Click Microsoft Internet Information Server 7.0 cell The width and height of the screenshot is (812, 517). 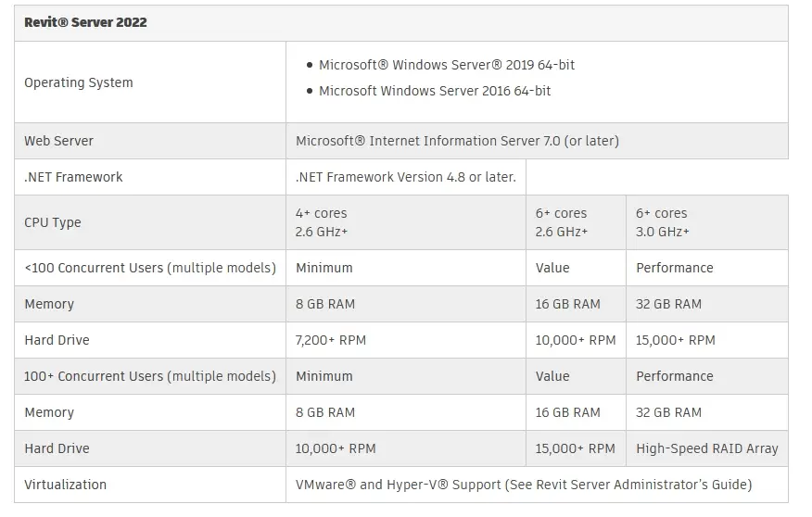[537, 141]
